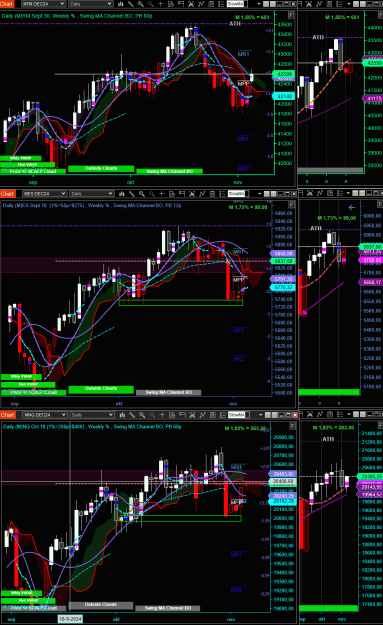Show data box on MYM DEC24 chart
The image size is (383, 625).
click(x=171, y=4)
